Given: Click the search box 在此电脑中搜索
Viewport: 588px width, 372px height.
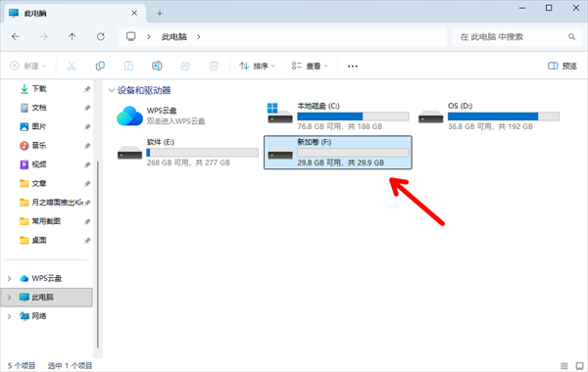Looking at the screenshot, I should tap(517, 37).
